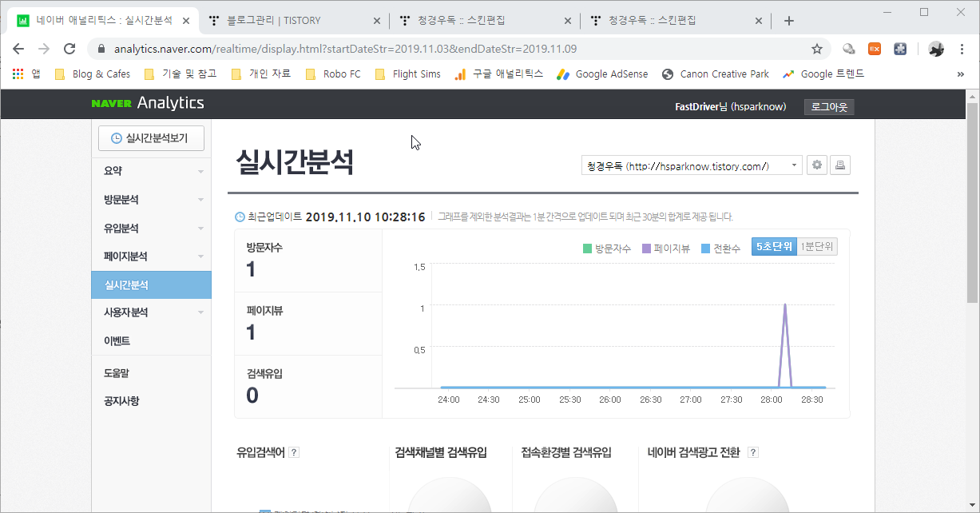Click the address bar URL
Viewport: 980px width, 513px height.
click(345, 49)
